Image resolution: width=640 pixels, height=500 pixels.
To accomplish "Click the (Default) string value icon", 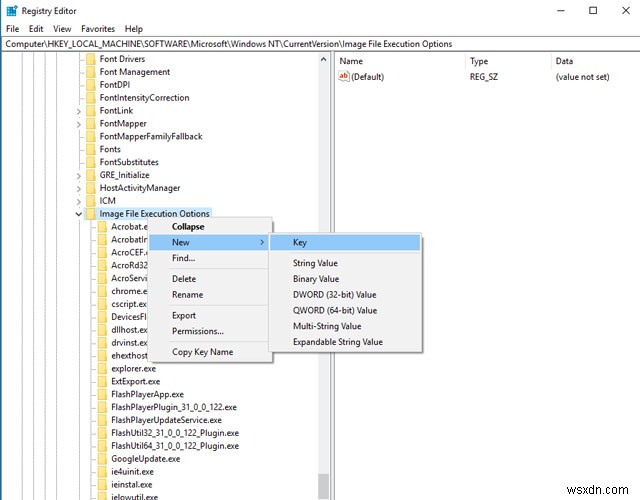I will pos(344,76).
